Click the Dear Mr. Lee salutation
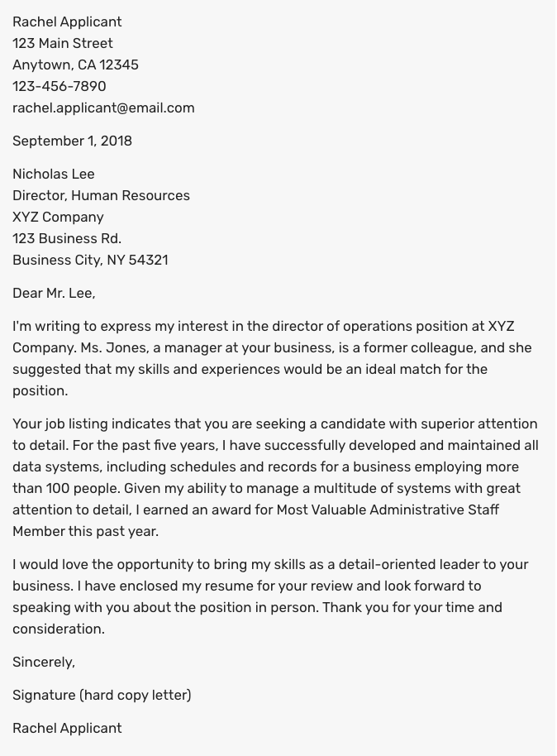 tap(54, 293)
